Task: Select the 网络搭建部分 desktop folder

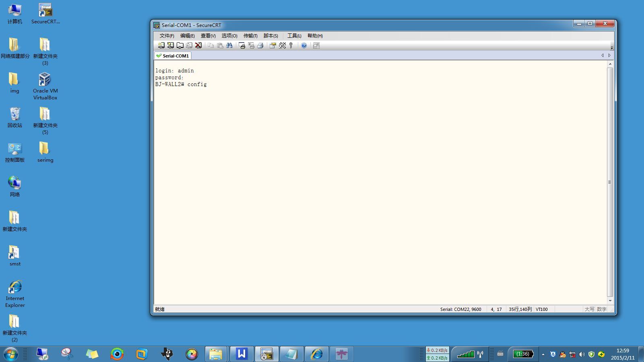Action: [x=15, y=48]
